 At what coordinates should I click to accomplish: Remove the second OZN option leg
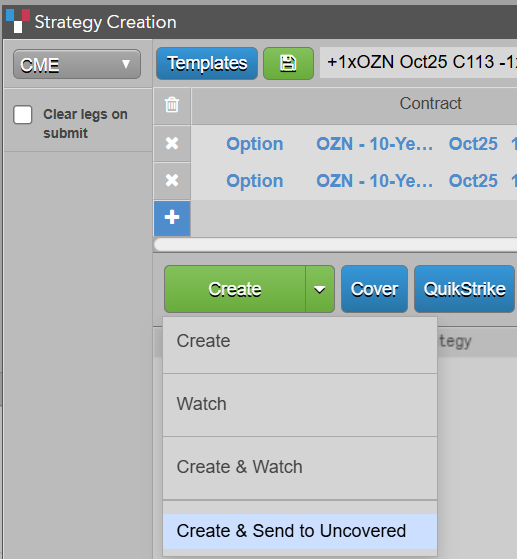click(172, 180)
